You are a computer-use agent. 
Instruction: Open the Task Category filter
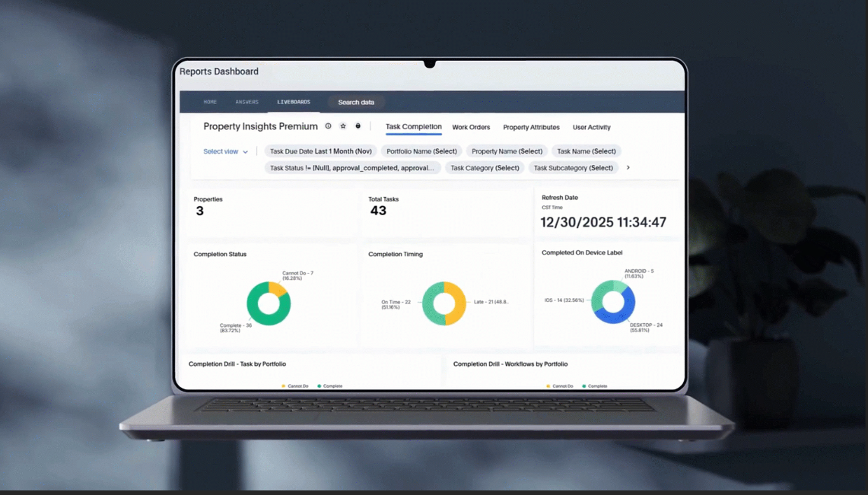(x=485, y=167)
